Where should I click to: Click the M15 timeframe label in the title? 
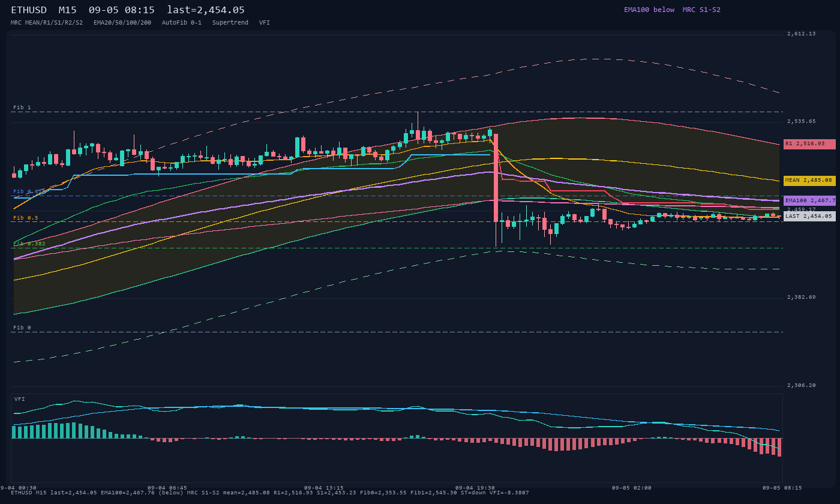67,10
